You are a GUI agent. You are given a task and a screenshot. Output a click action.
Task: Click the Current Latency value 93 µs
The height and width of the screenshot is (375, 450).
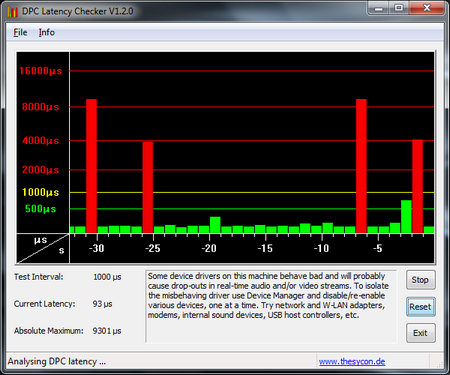tap(102, 304)
